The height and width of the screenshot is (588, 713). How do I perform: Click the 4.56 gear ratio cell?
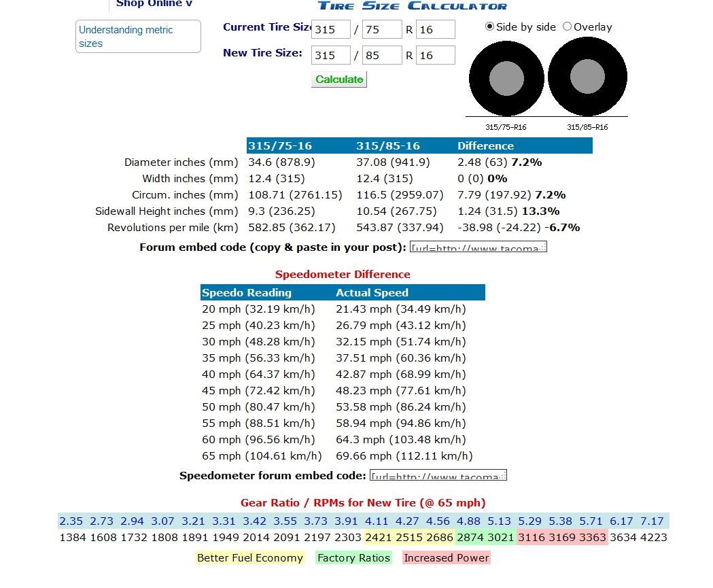tap(438, 521)
